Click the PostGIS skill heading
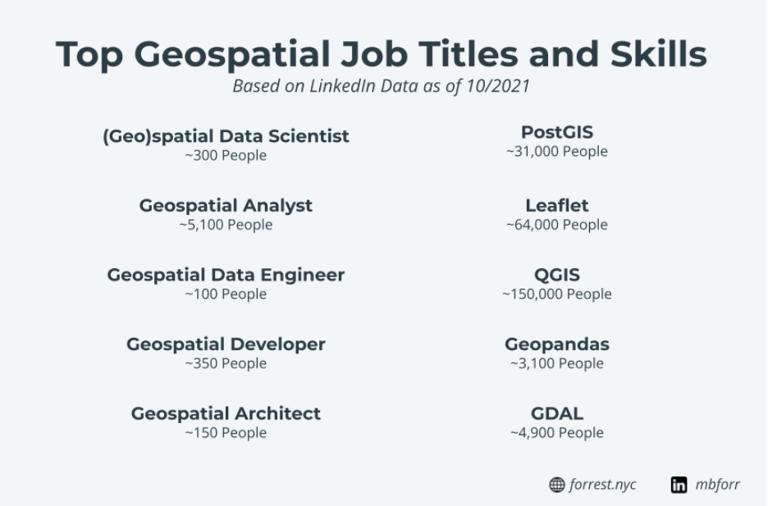Viewport: 768px width, 506px height. point(557,132)
